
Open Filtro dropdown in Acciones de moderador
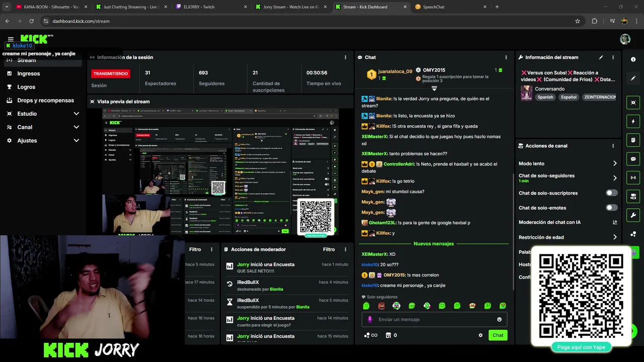pyautogui.click(x=329, y=249)
